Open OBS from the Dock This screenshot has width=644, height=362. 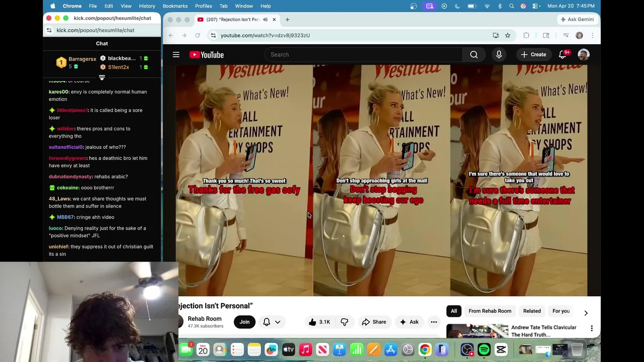pyautogui.click(x=467, y=349)
